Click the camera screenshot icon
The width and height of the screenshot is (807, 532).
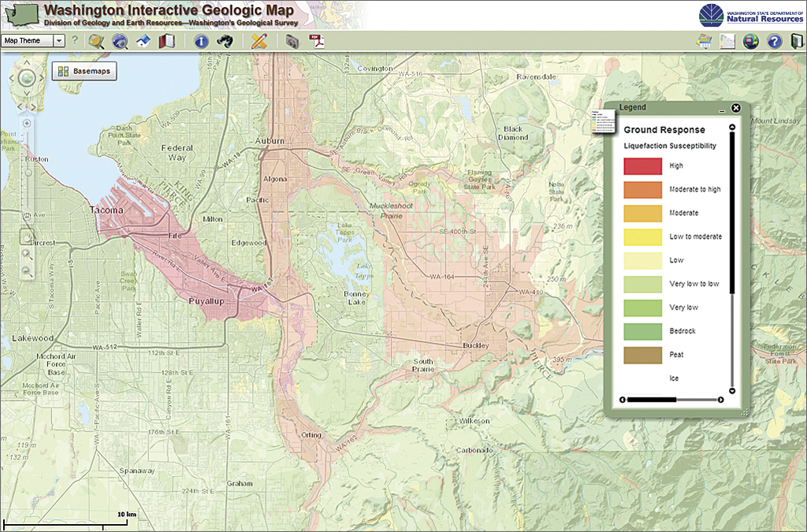pos(292,41)
